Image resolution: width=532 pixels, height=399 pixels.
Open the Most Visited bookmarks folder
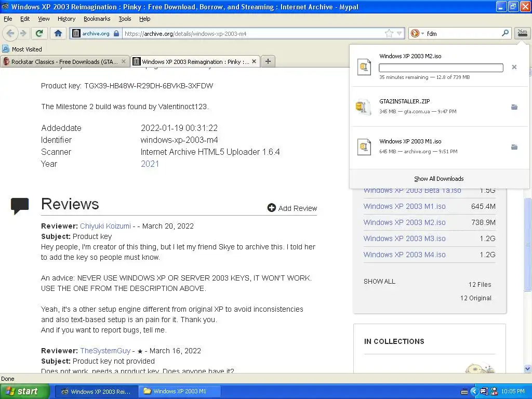point(22,49)
